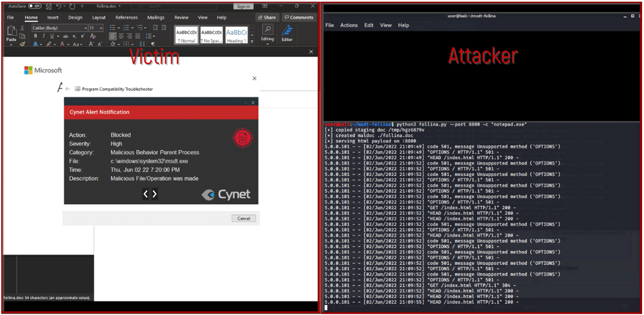The height and width of the screenshot is (315, 644).
Task: Open the View menu in Kali terminal
Action: (x=386, y=25)
